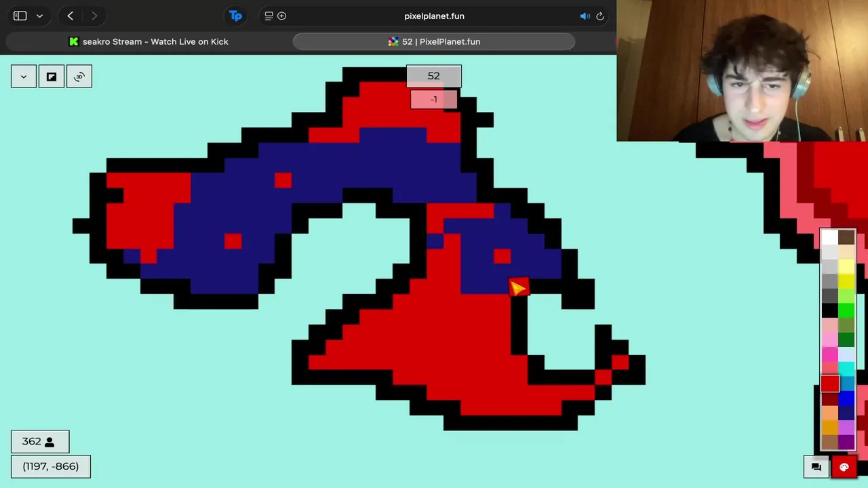This screenshot has height=488, width=868.
Task: Mute the tab audio speaker icon
Action: pos(585,16)
